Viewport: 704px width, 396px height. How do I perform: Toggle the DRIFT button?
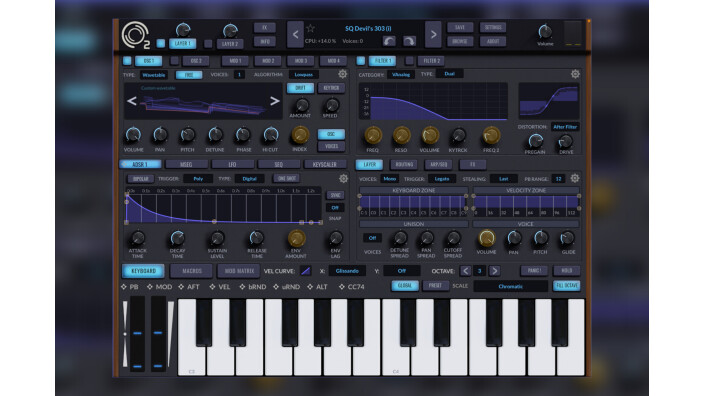[x=300, y=88]
